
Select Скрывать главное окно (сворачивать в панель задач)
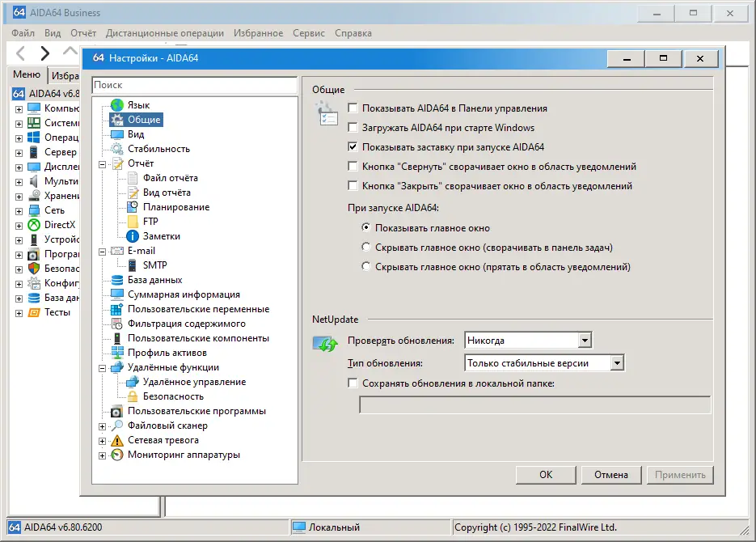[366, 247]
